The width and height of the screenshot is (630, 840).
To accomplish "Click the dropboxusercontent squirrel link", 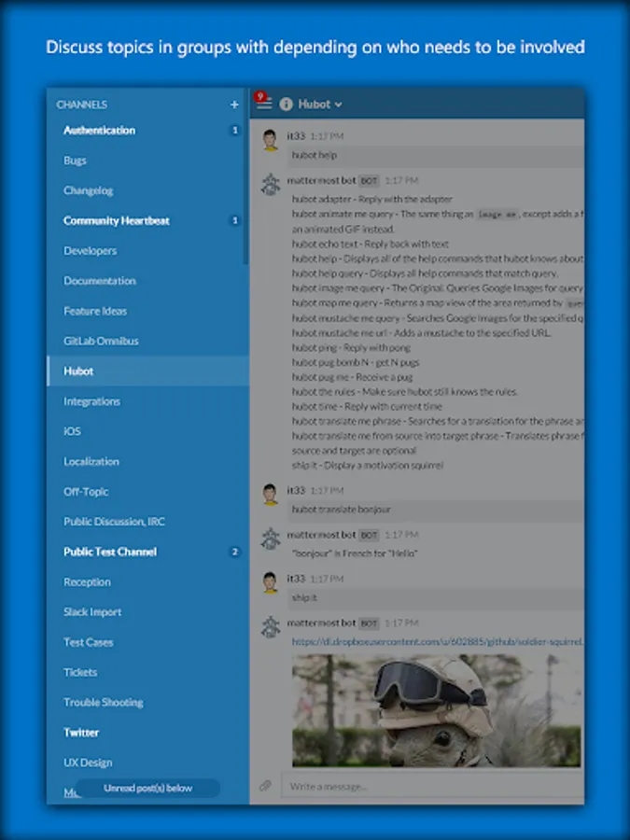I will tap(437, 641).
